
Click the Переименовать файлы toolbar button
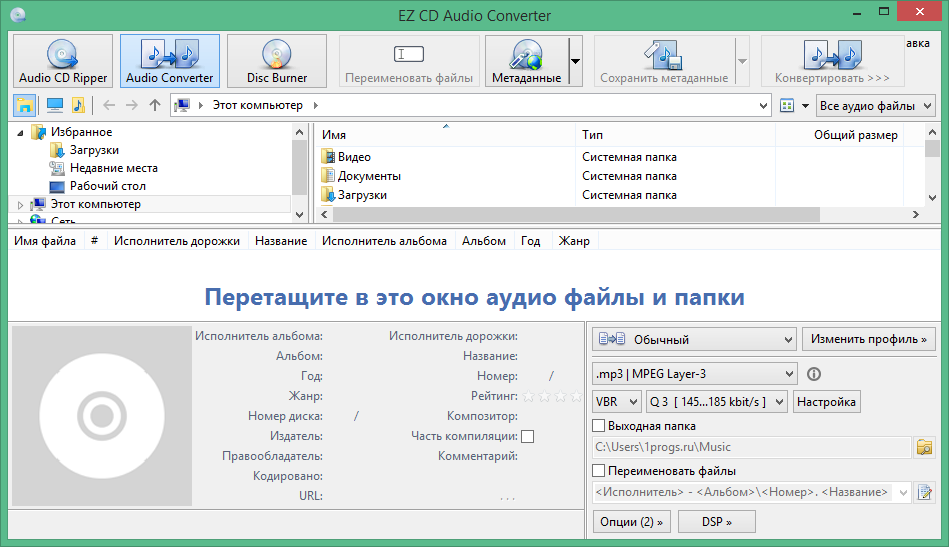coord(409,61)
